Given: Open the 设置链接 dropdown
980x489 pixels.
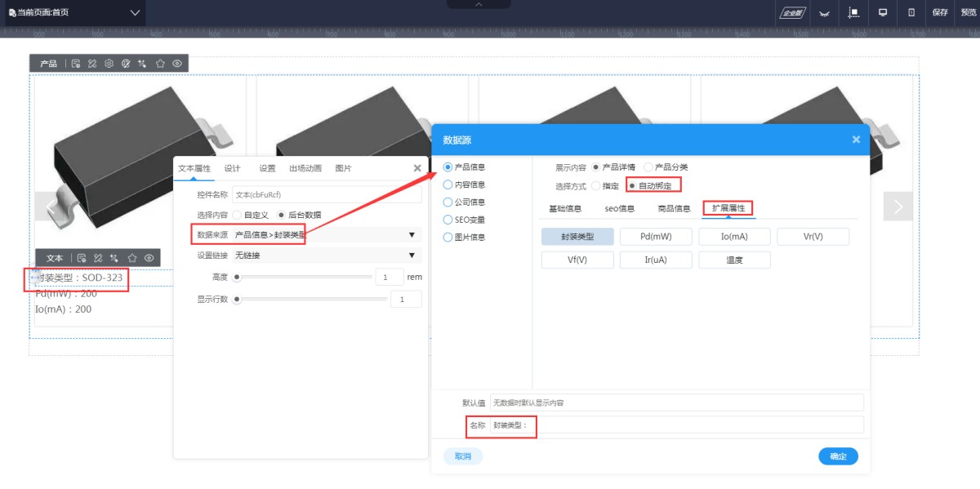Looking at the screenshot, I should click(327, 255).
